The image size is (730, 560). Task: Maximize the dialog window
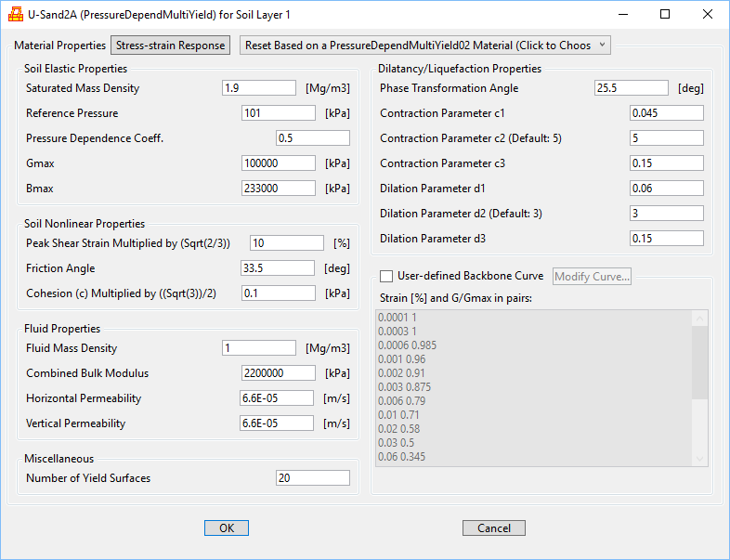pos(665,14)
